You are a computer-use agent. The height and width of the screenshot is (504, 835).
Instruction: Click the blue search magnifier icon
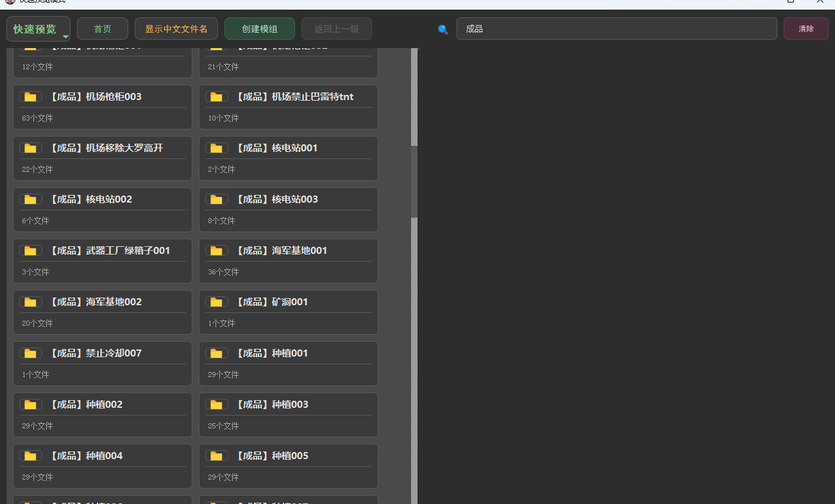click(x=443, y=29)
